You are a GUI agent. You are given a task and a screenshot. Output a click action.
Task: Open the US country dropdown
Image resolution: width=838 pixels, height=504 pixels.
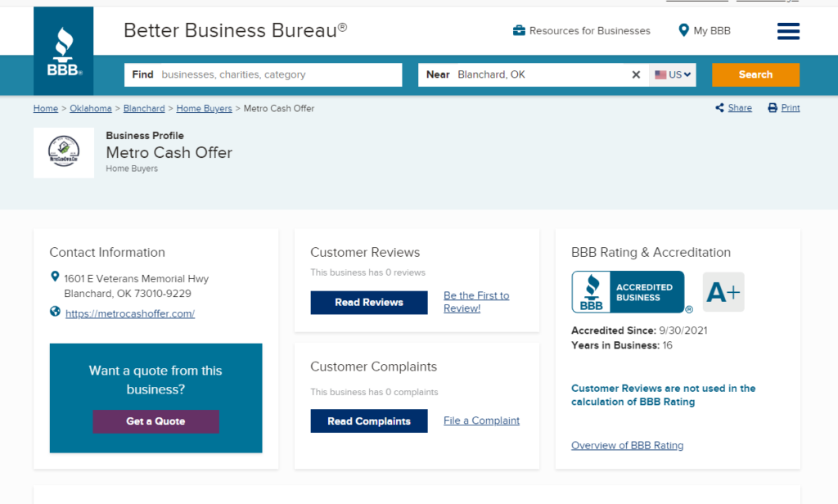pos(673,74)
